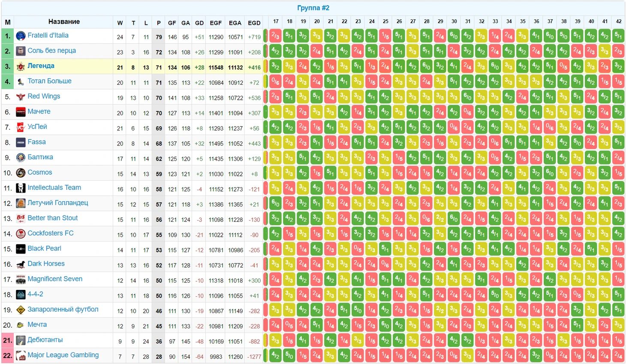Click the Мачете team logo
The image size is (626, 364).
point(21,112)
